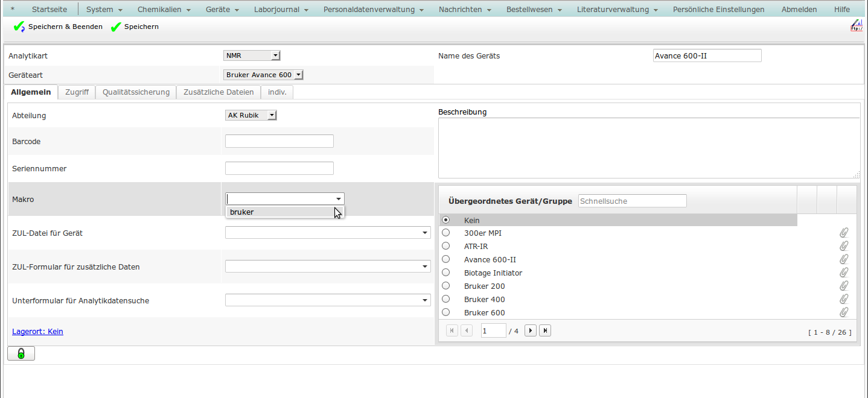Viewport: 868px width, 398px height.
Task: Click the paperclip icon beside Biotage Initiator
Action: pos(844,273)
